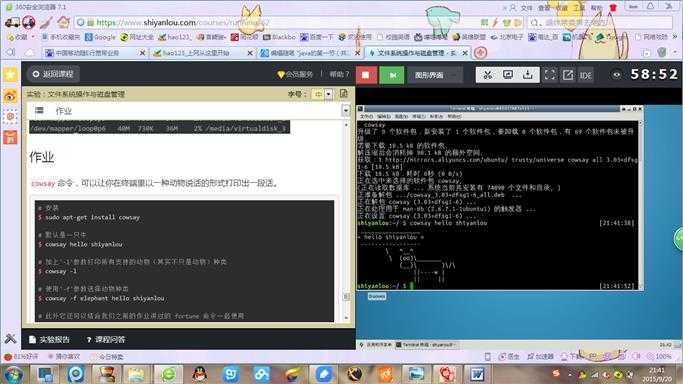Click the download save icon
The image size is (683, 384).
527,75
